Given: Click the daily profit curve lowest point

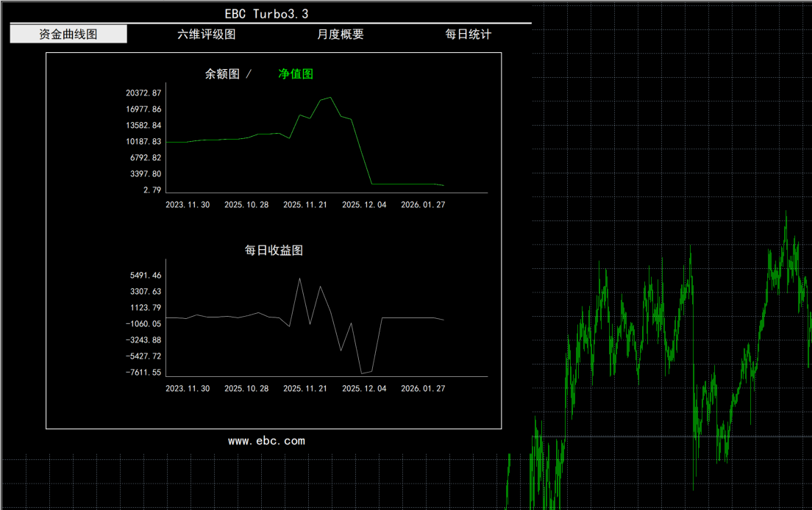Looking at the screenshot, I should tap(362, 373).
